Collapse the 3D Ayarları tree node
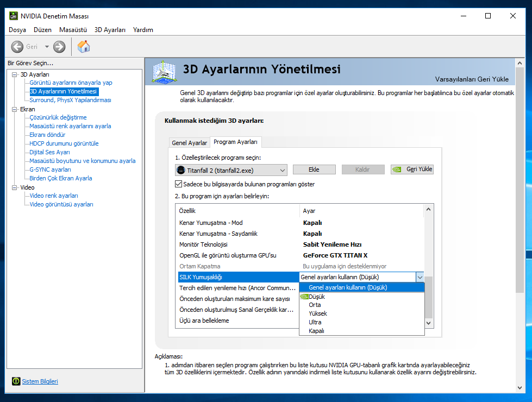The height and width of the screenshot is (402, 532). click(14, 74)
